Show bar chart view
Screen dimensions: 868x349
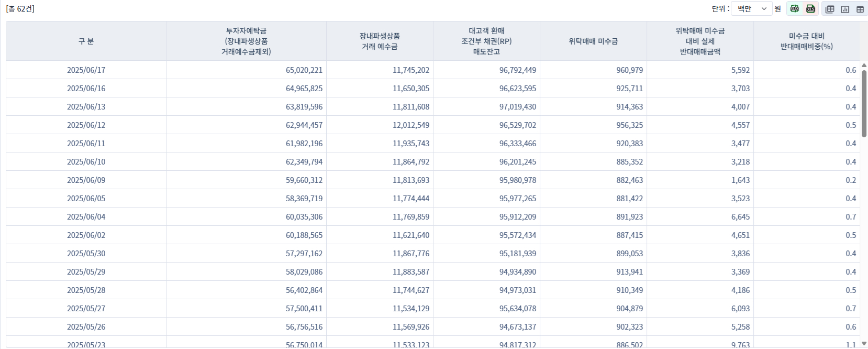[x=845, y=9]
